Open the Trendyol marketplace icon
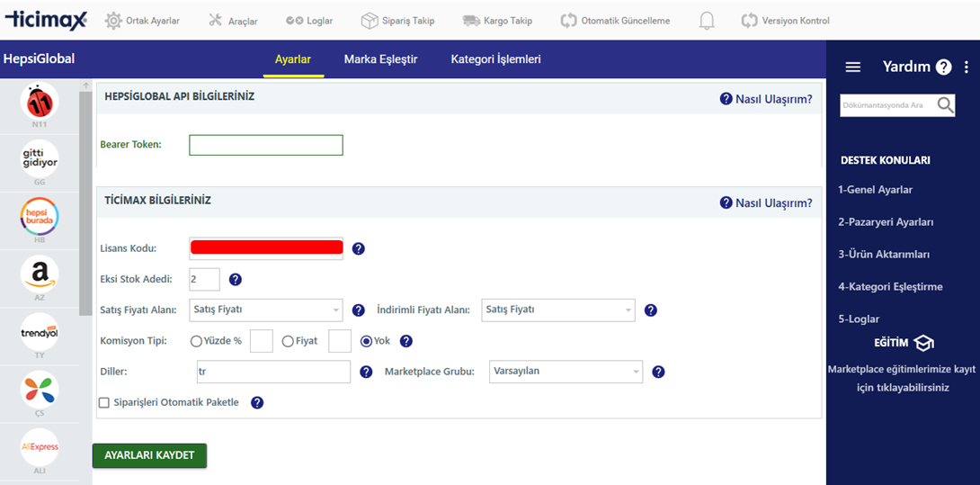The height and width of the screenshot is (485, 980). (40, 332)
